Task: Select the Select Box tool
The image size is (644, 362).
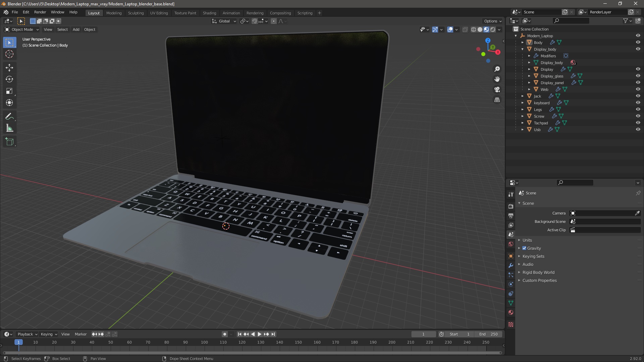Action: (9, 43)
